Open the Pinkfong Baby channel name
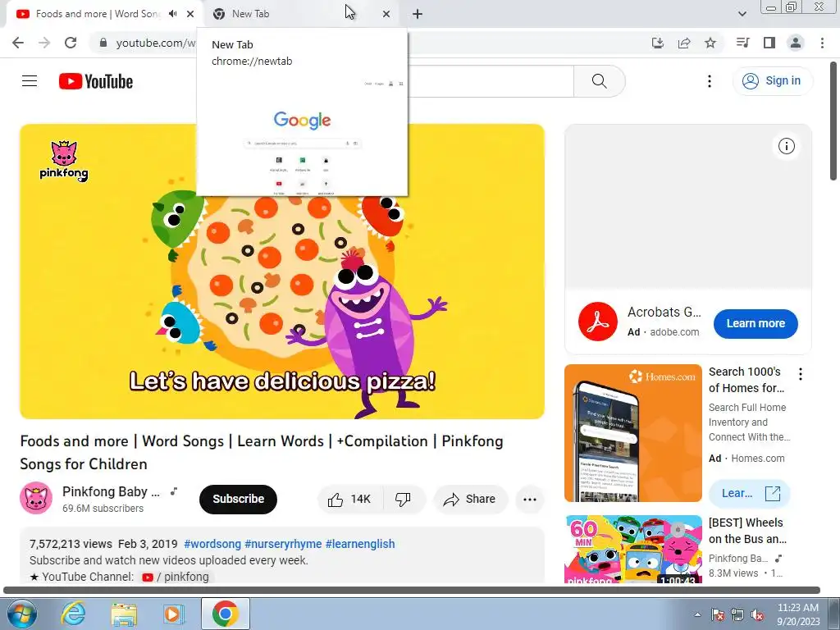Image resolution: width=840 pixels, height=630 pixels. tap(111, 492)
